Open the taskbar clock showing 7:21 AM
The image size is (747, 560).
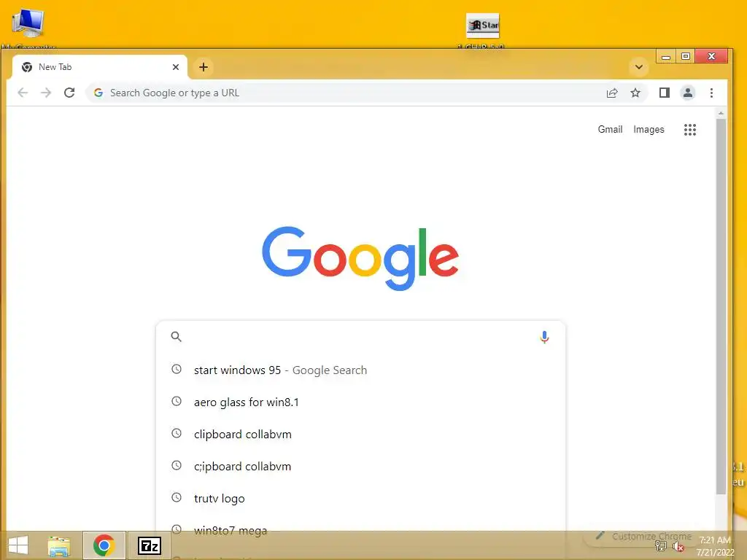(715, 546)
